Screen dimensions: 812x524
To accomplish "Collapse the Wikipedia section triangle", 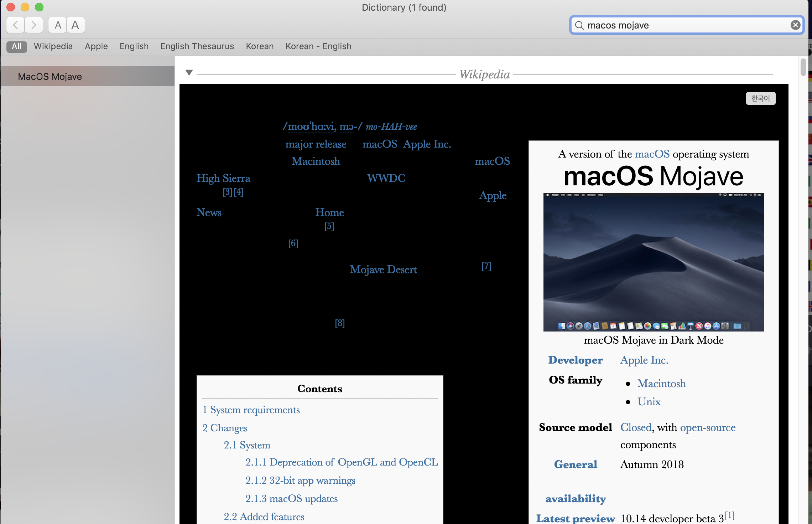I will tap(189, 73).
